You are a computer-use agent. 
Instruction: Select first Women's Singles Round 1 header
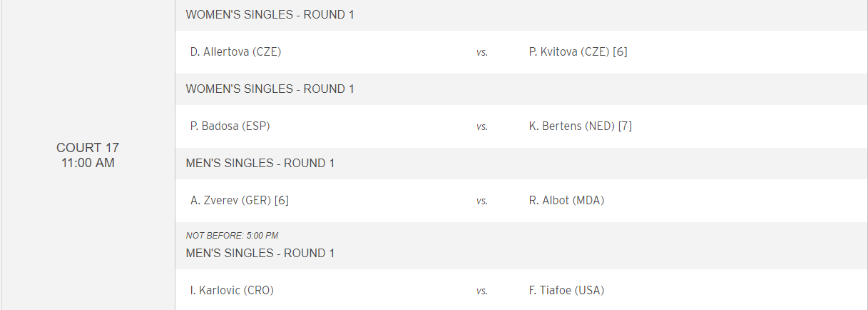coord(270,14)
